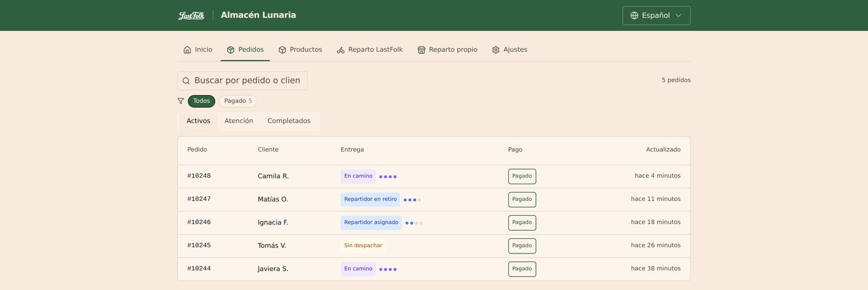Open order #10246
This screenshot has width=868, height=290.
(199, 222)
